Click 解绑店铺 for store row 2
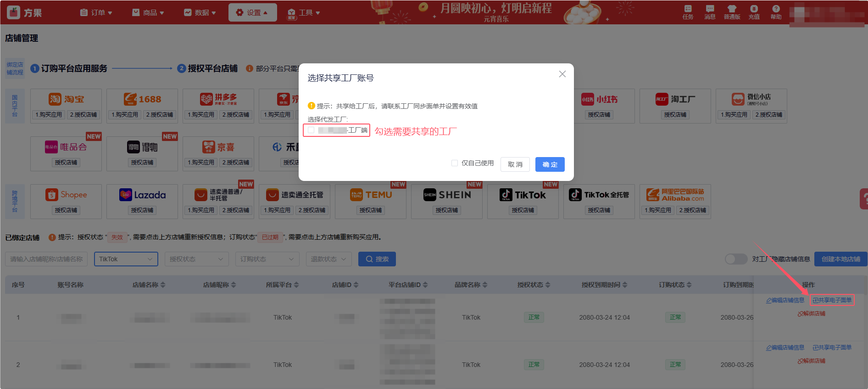Viewport: 868px width, 389px height. tap(811, 361)
